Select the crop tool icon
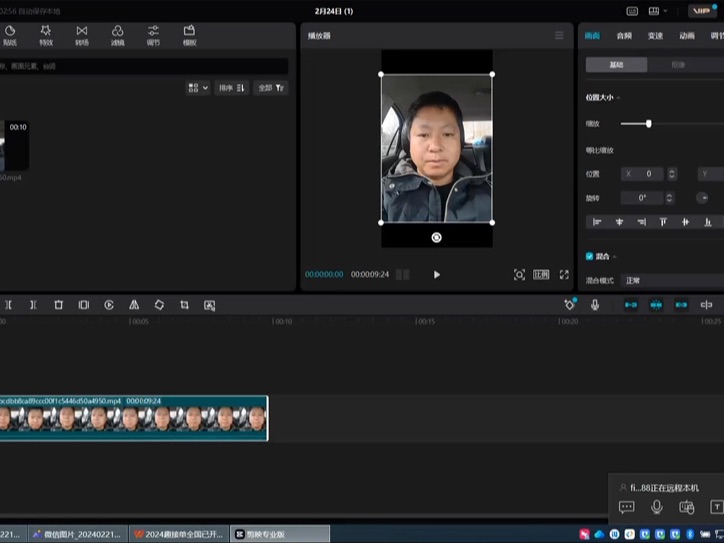 pos(184,305)
